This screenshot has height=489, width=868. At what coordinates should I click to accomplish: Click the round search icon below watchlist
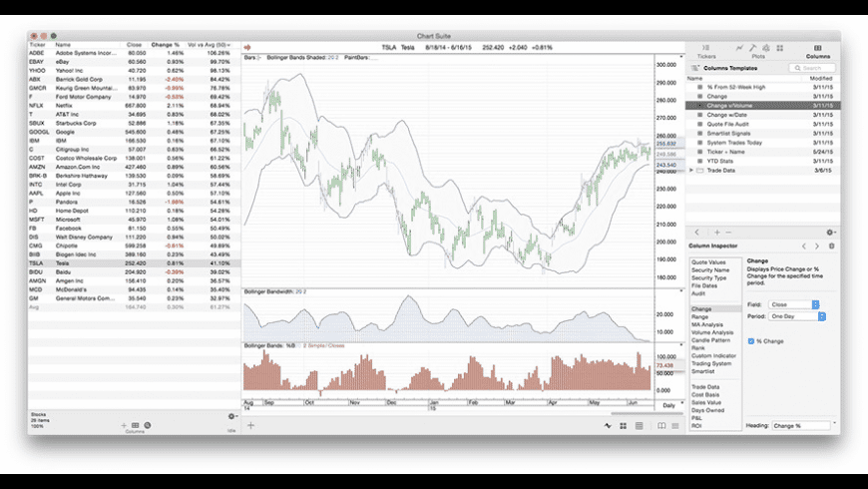148,425
